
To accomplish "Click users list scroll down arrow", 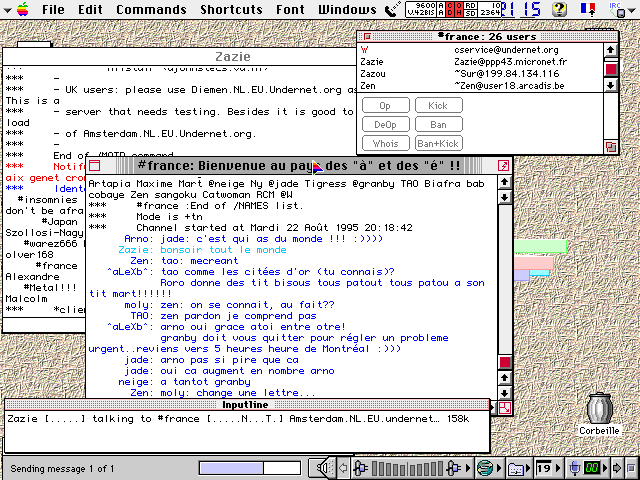I will click(x=610, y=85).
